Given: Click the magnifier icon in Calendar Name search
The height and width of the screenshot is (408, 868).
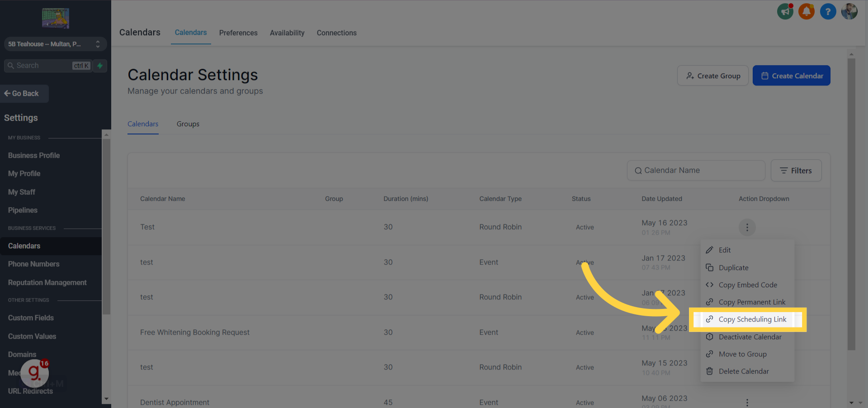Looking at the screenshot, I should [x=638, y=171].
